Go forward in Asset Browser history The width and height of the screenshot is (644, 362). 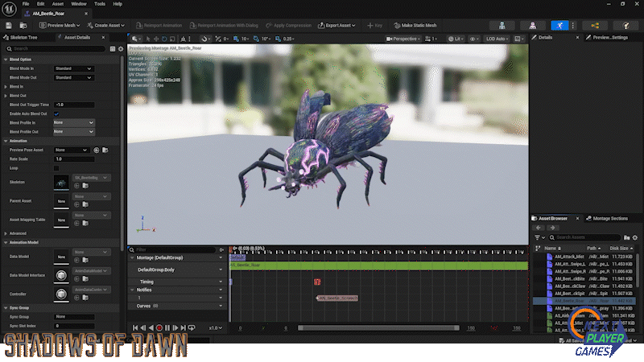[552, 228]
